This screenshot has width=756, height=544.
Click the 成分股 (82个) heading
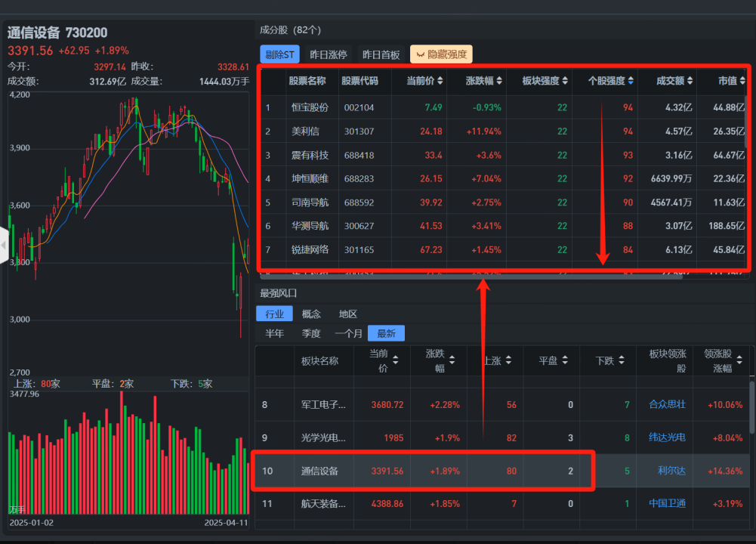click(290, 30)
